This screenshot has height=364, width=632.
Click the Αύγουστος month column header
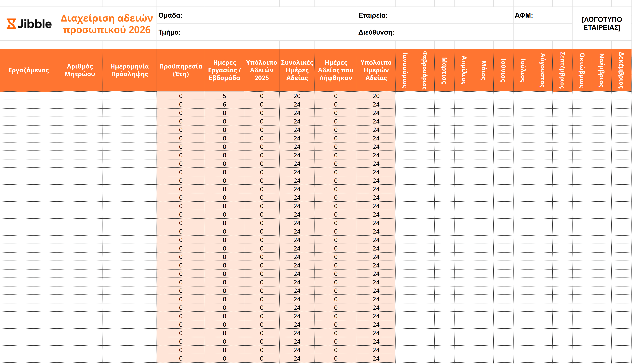click(542, 70)
